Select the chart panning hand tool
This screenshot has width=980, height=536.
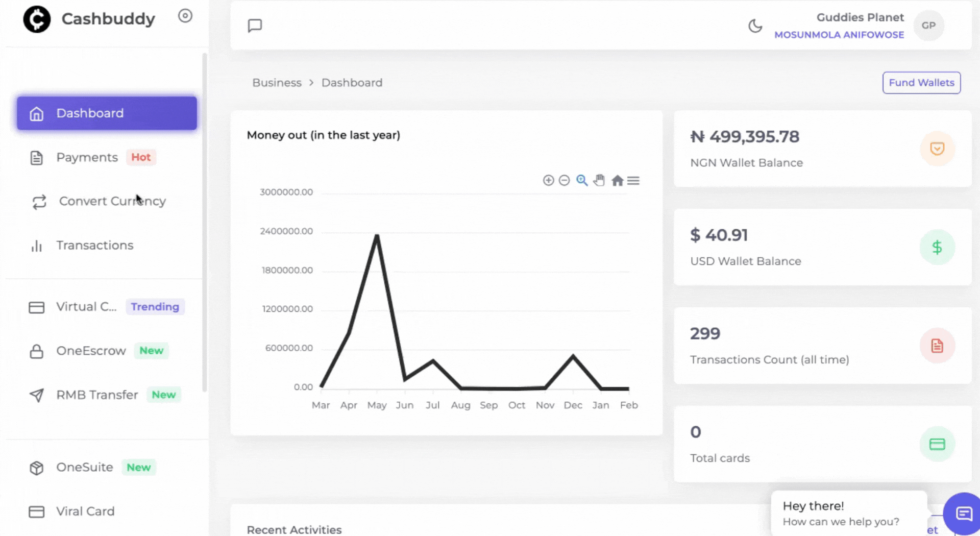click(599, 180)
